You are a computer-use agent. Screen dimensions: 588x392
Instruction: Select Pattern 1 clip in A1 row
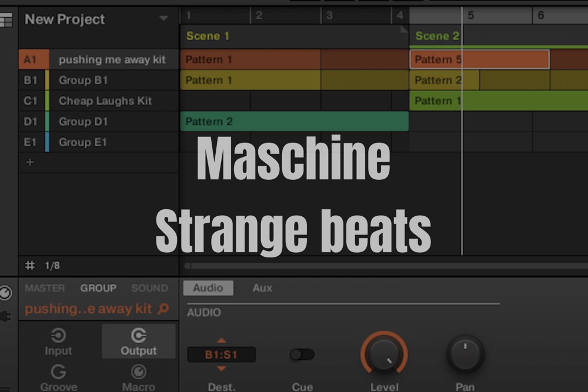(250, 59)
